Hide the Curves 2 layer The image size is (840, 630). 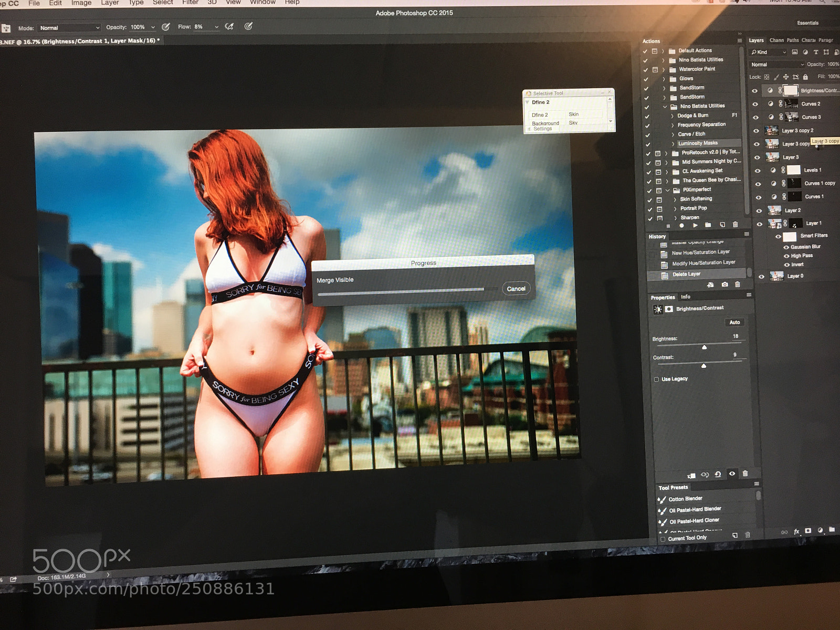coord(755,104)
